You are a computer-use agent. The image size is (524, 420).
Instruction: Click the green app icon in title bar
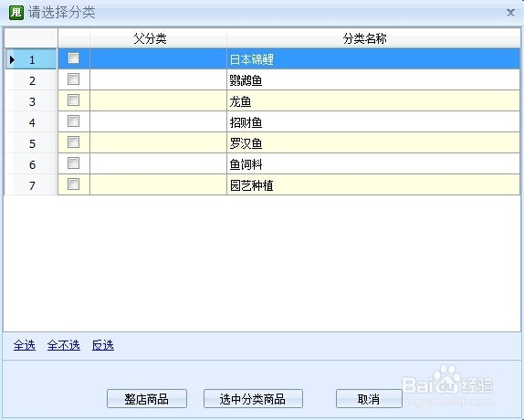16,13
